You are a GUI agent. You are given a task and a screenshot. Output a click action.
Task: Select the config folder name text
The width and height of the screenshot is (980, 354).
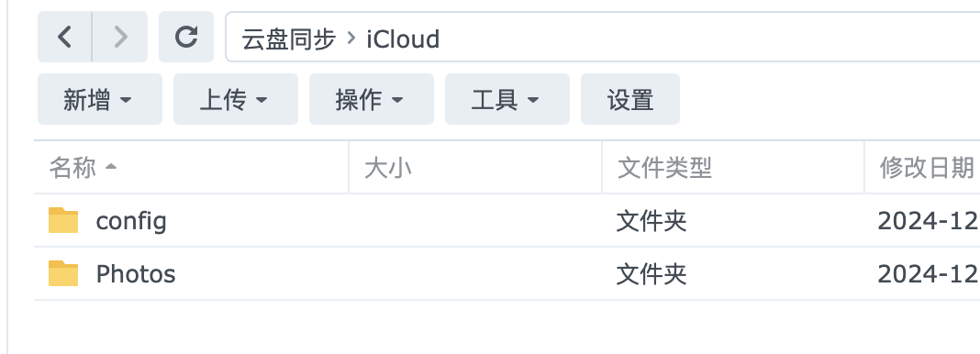click(x=131, y=222)
